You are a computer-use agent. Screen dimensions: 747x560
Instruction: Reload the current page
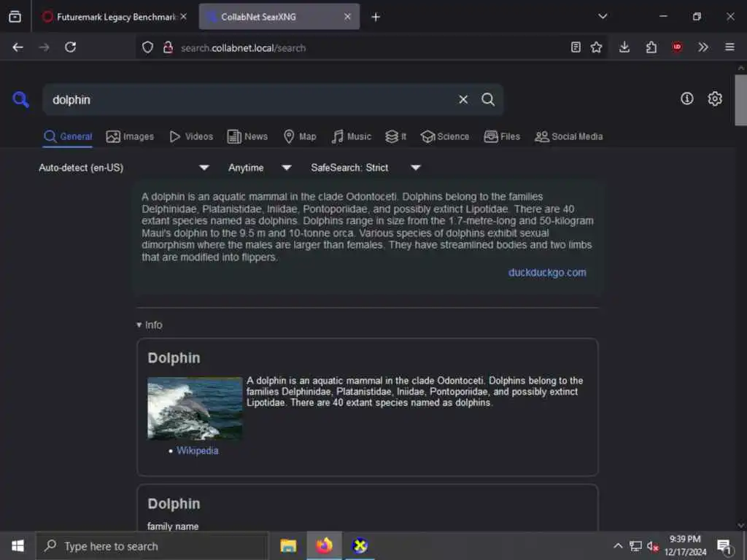71,47
